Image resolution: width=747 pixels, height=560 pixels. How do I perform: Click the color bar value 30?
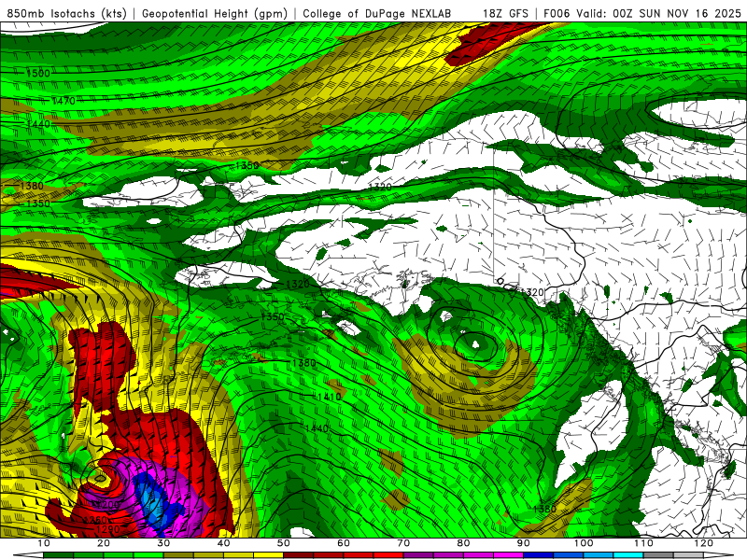click(163, 543)
